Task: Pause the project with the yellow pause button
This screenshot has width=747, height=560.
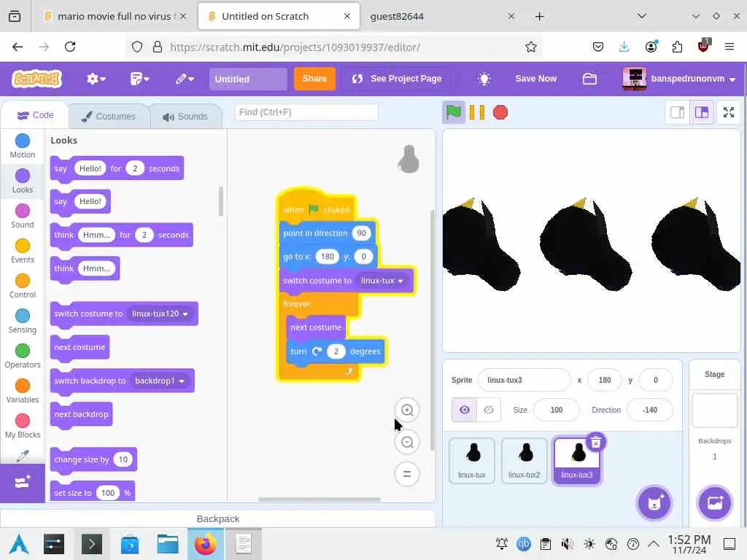Action: pos(477,112)
